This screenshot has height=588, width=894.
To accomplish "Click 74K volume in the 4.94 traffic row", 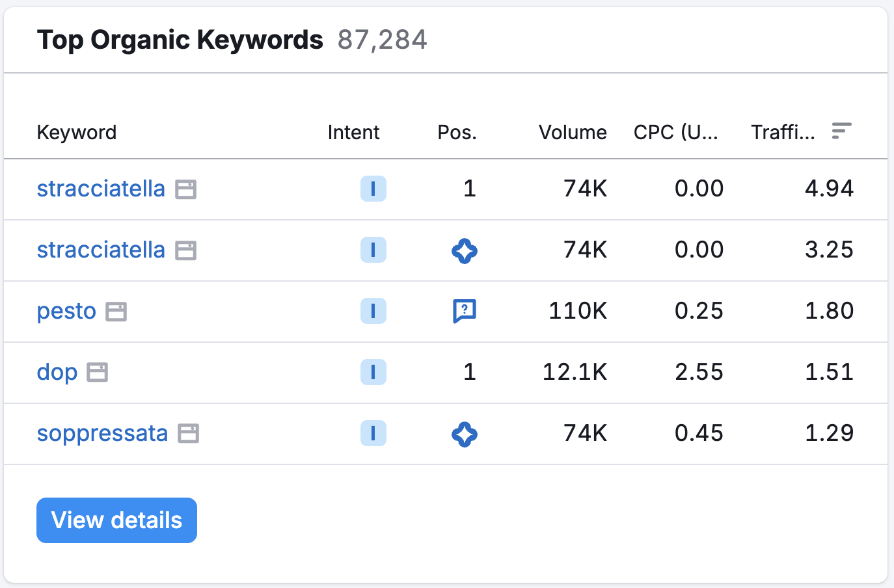I will 585,189.
